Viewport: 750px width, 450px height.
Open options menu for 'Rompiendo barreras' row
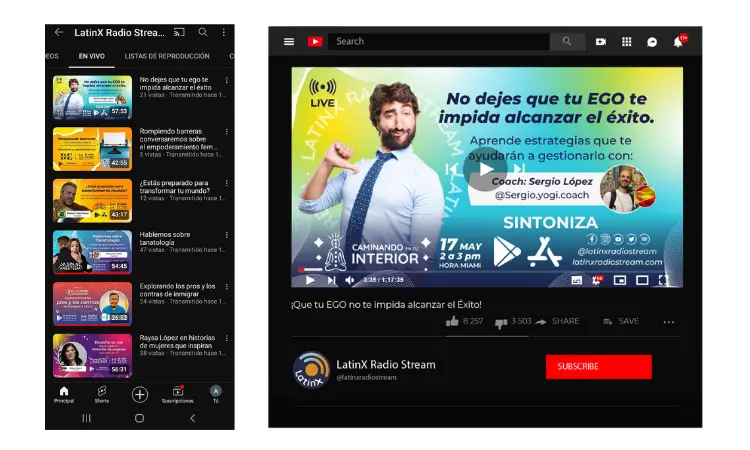[x=227, y=132]
